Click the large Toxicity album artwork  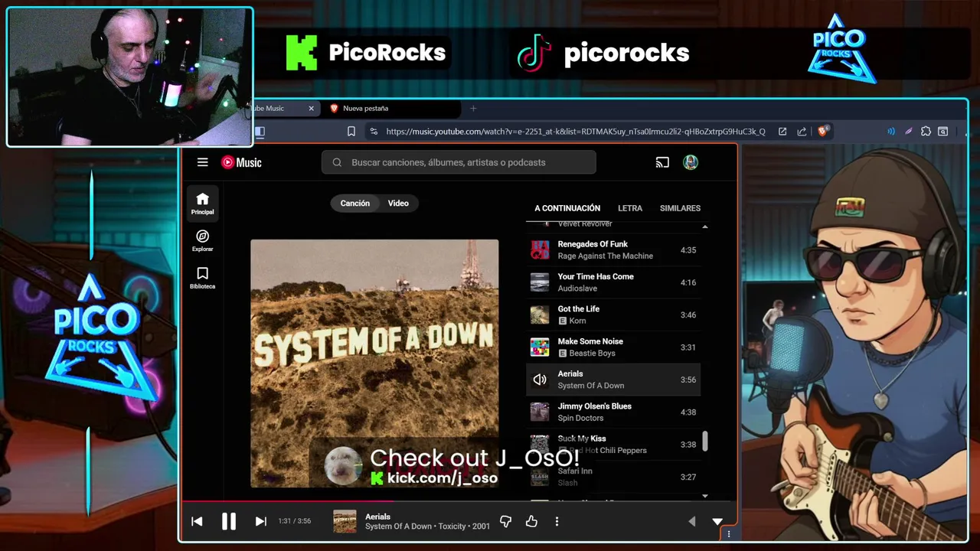[374, 364]
